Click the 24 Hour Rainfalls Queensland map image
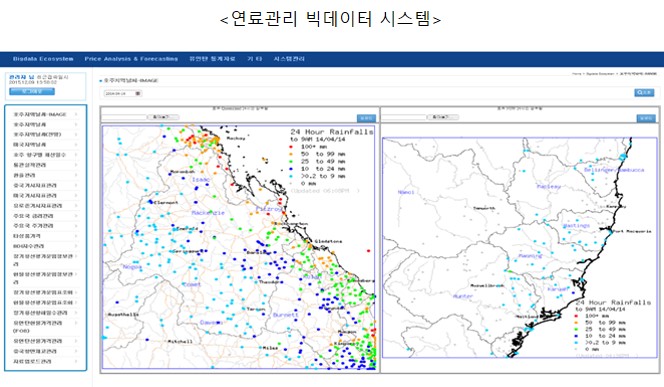Viewport: 664px width, 387px height. tap(238, 247)
